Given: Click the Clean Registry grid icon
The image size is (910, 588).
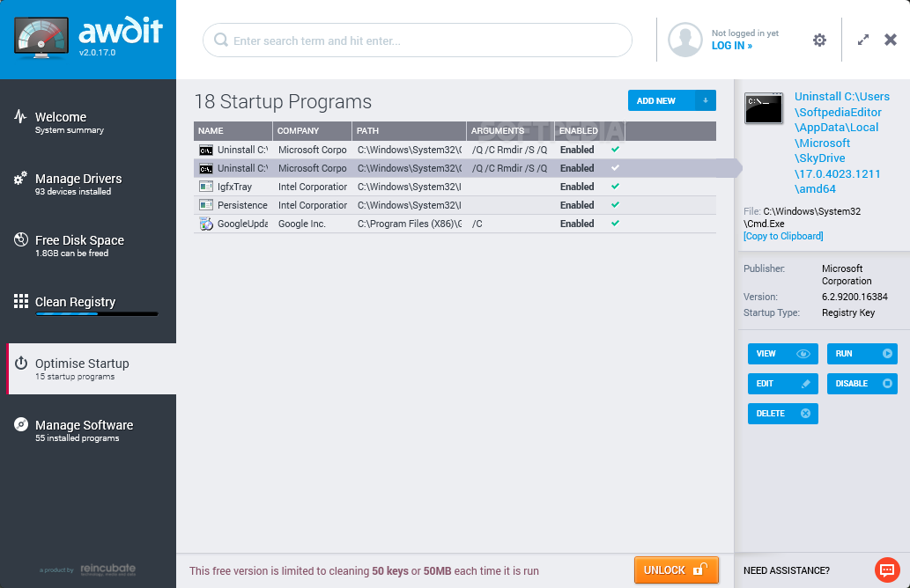Looking at the screenshot, I should pos(21,301).
